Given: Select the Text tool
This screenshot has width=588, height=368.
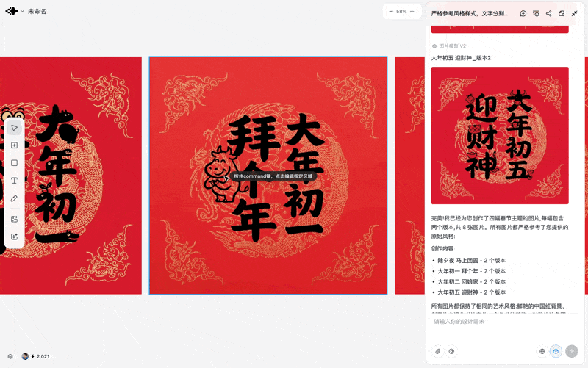Looking at the screenshot, I should tap(14, 181).
